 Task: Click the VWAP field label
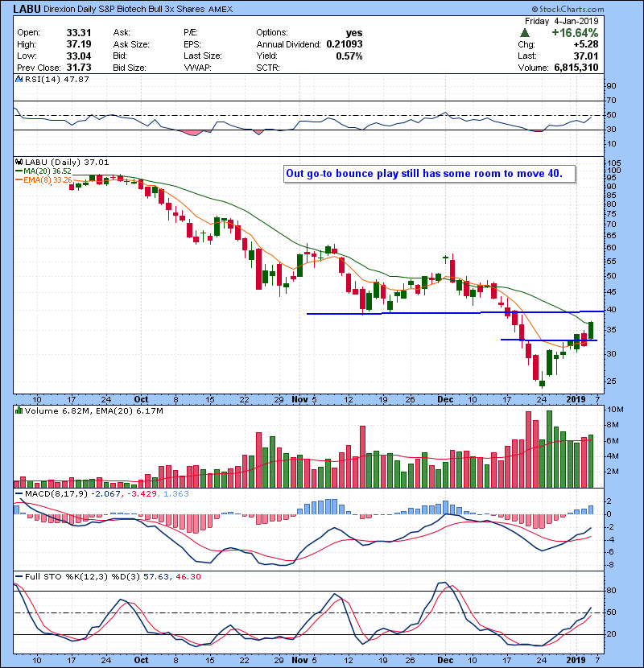(197, 68)
